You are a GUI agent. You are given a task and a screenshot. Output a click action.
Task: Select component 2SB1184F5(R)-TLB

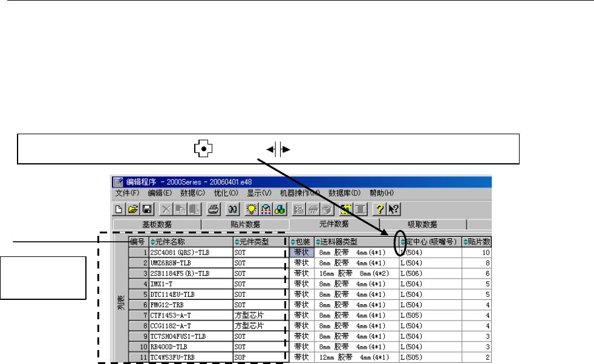pyautogui.click(x=191, y=273)
